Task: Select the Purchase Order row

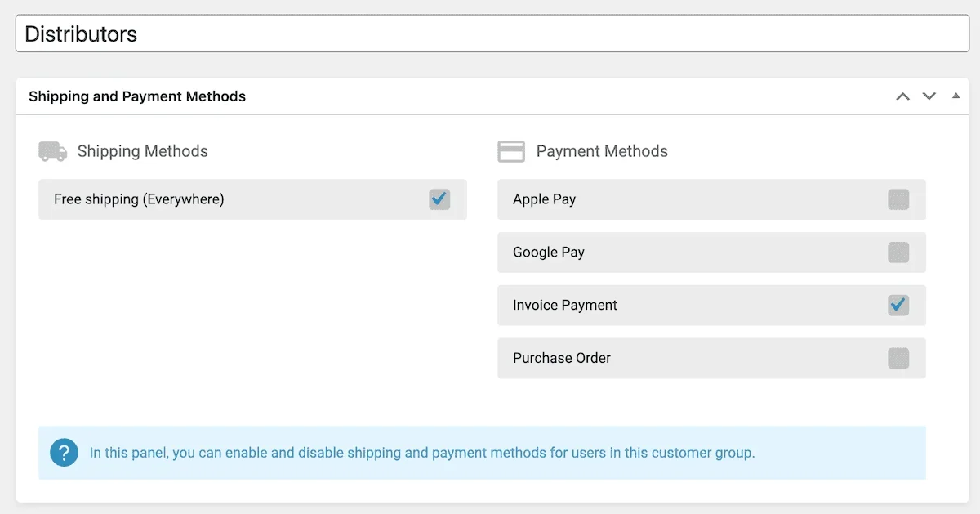Action: pos(561,358)
